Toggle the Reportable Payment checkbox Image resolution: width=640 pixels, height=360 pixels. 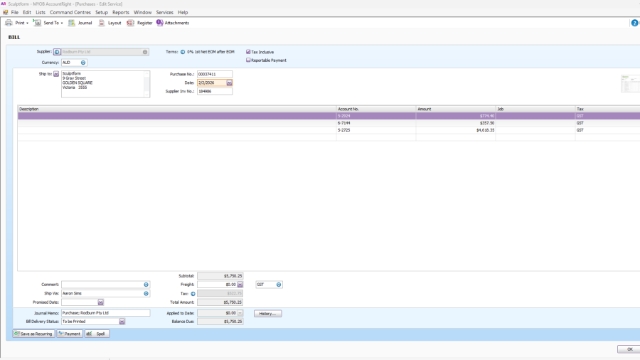coord(248,60)
